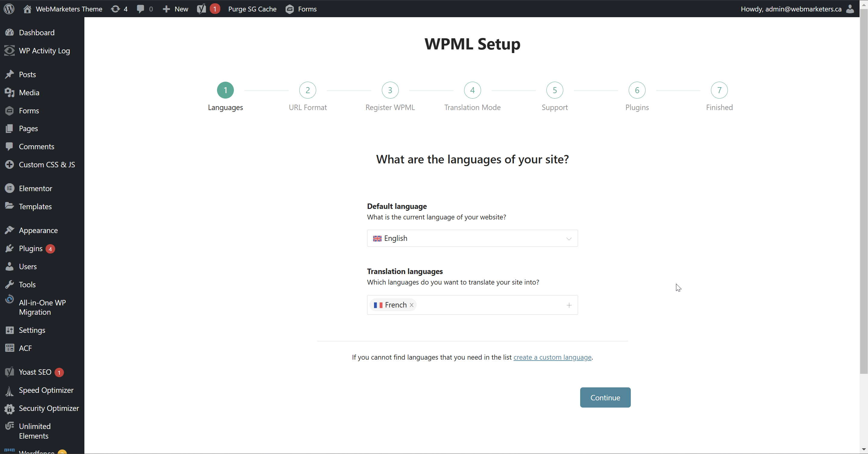Click the Yoast SEO icon in admin bar
The image size is (868, 454).
tap(202, 9)
